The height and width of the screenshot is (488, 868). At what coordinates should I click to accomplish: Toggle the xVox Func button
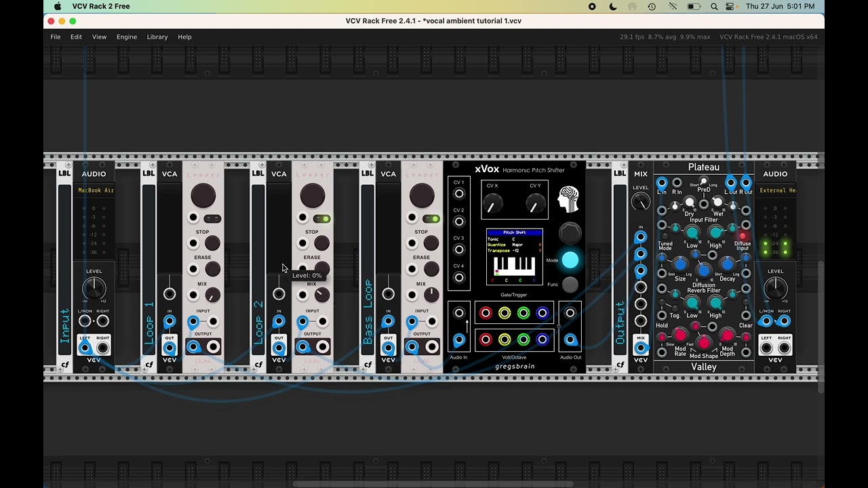570,285
